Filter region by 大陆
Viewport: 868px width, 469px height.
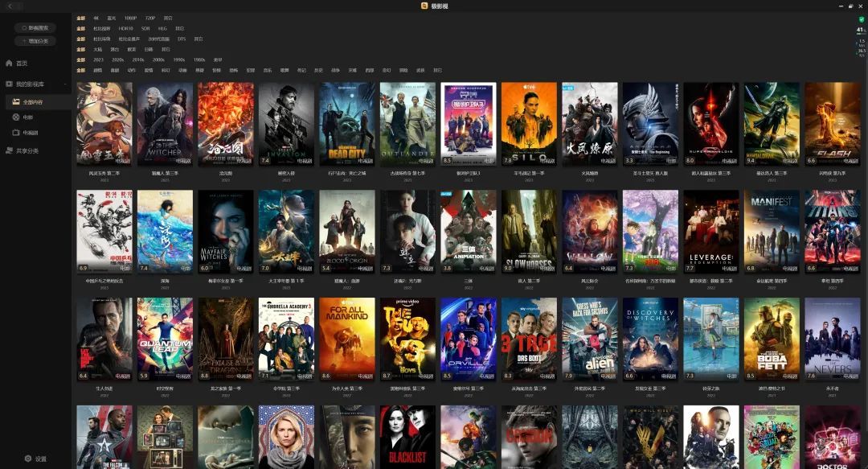coord(97,50)
